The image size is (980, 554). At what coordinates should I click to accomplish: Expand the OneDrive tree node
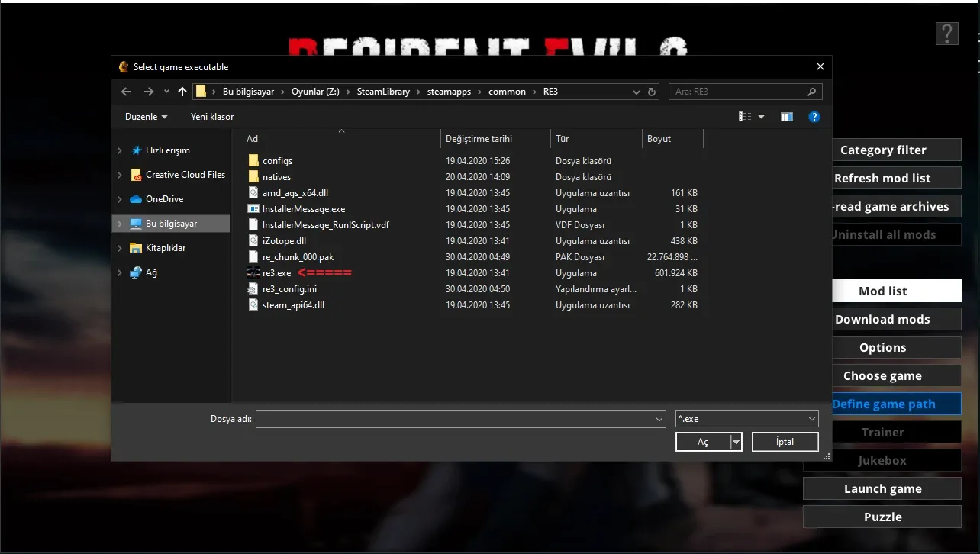coord(120,199)
